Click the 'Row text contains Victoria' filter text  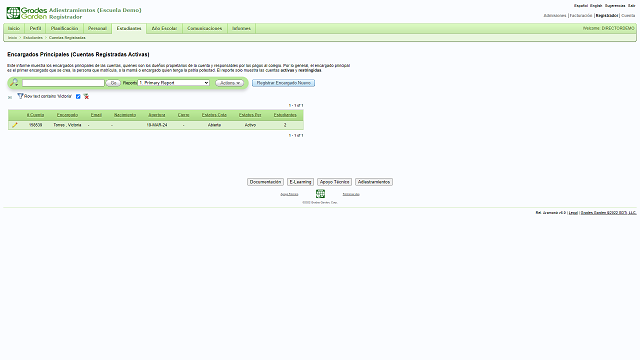(x=48, y=96)
